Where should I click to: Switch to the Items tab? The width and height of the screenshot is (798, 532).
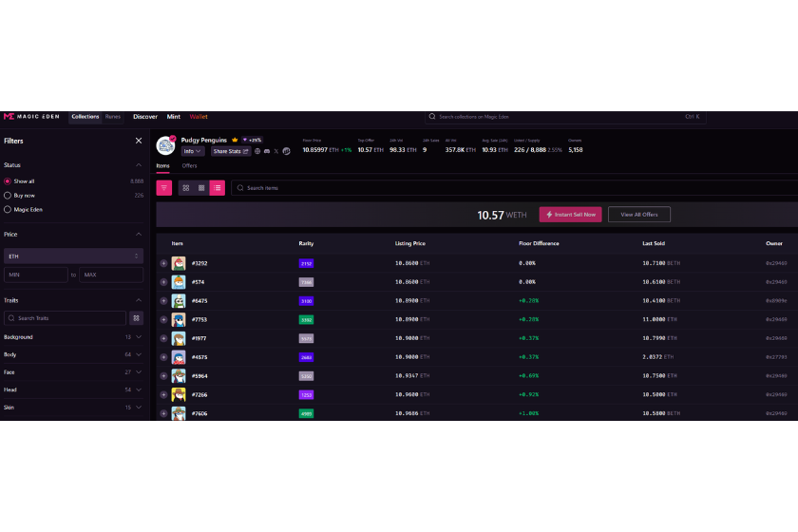point(162,166)
